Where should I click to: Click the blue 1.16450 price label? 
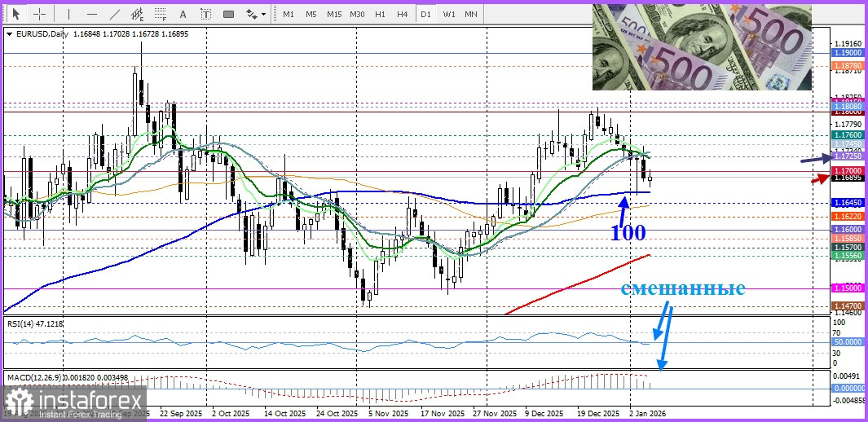click(848, 203)
